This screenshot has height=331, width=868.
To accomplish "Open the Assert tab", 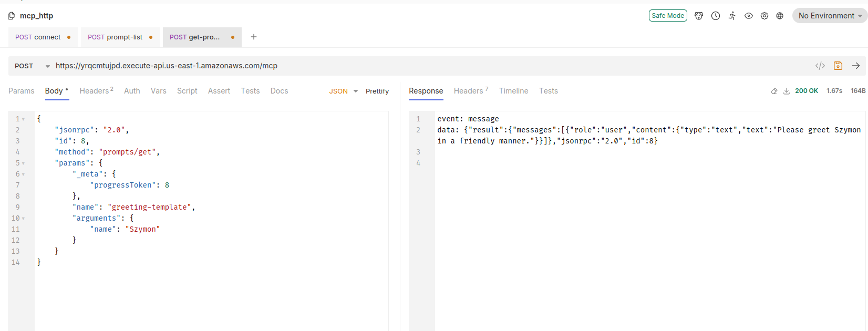I will (219, 91).
